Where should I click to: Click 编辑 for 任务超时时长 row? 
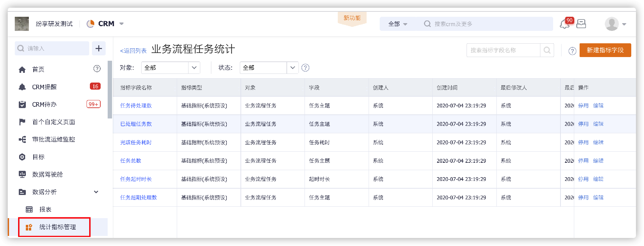tap(598, 179)
